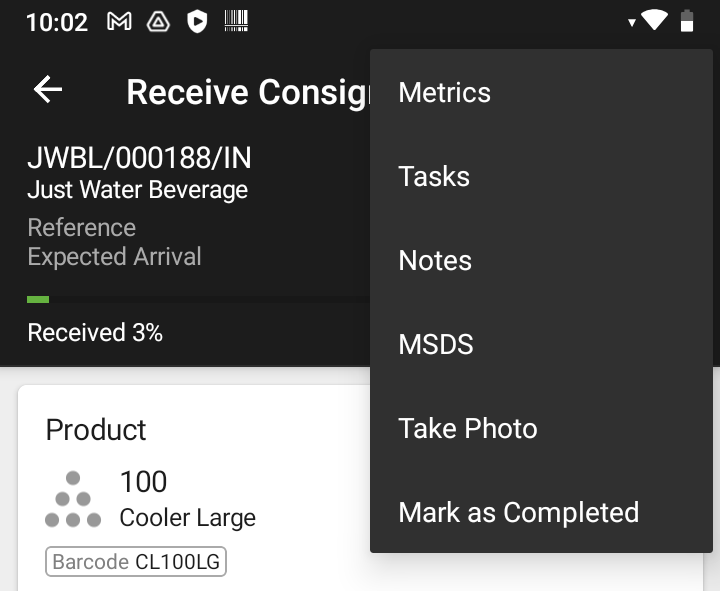
Task: Open the Gmail notification icon
Action: 119,22
